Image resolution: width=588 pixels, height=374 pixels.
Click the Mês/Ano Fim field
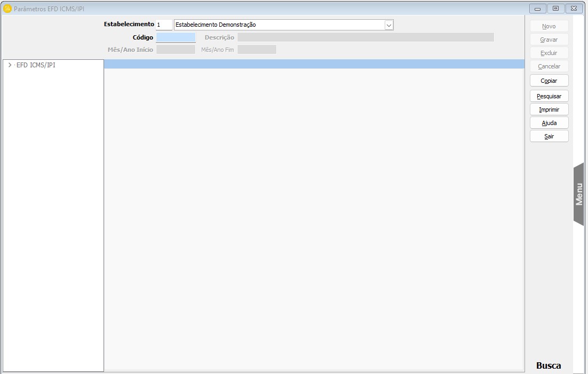point(257,50)
